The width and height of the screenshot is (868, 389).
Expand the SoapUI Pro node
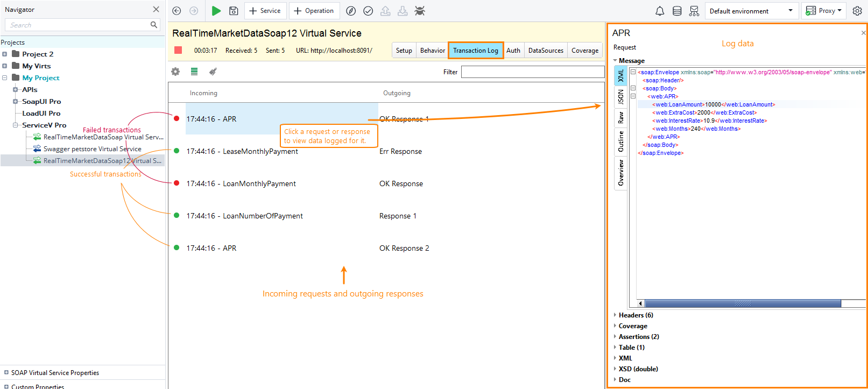pos(16,101)
